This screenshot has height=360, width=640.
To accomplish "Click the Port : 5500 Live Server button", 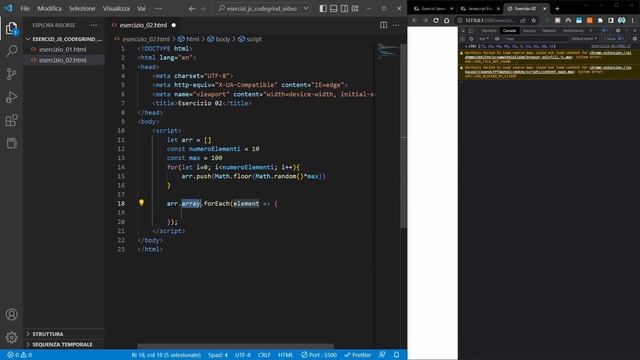I will [319, 355].
